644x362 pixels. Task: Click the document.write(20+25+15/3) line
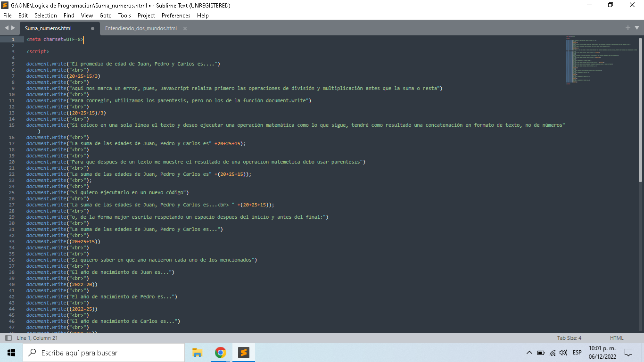[65, 76]
